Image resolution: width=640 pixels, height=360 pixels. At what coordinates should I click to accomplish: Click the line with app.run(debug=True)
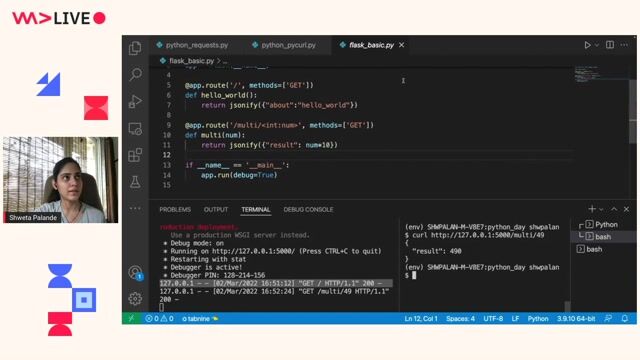click(239, 175)
